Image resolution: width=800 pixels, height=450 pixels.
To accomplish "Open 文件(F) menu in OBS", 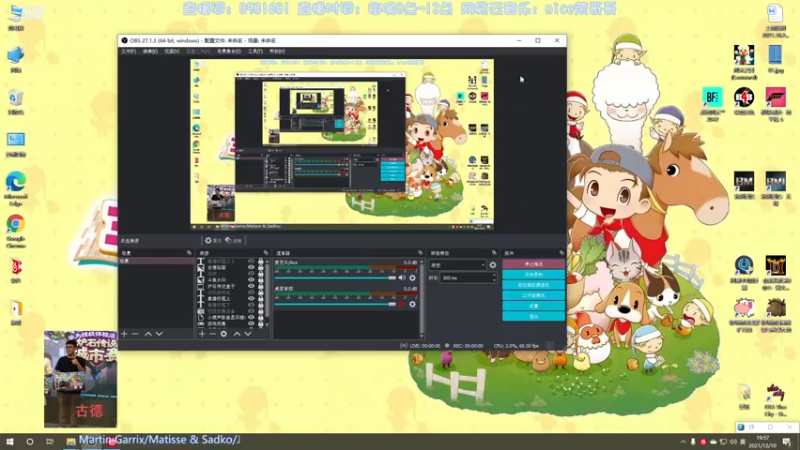I will [x=128, y=52].
